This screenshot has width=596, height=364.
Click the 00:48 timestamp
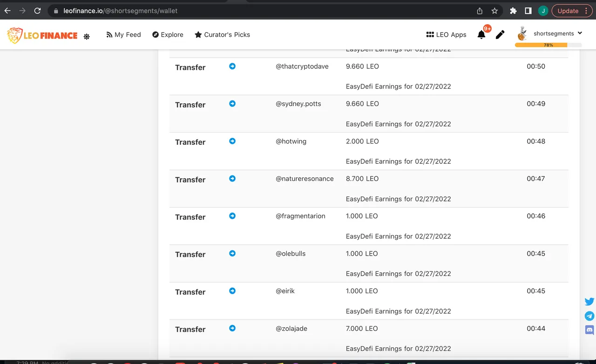(536, 141)
